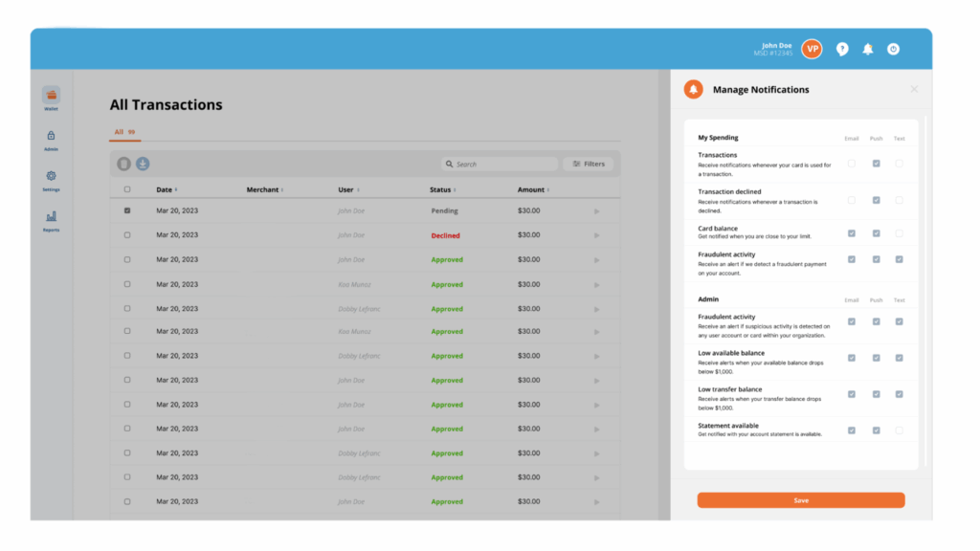980x551 pixels.
Task: Click the transactions Search field
Action: point(500,164)
